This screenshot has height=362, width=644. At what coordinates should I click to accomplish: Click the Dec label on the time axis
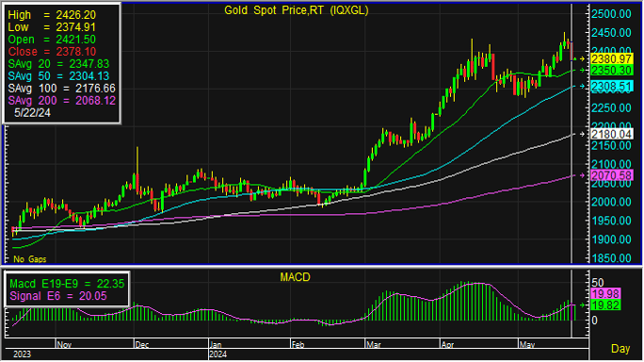(x=141, y=345)
